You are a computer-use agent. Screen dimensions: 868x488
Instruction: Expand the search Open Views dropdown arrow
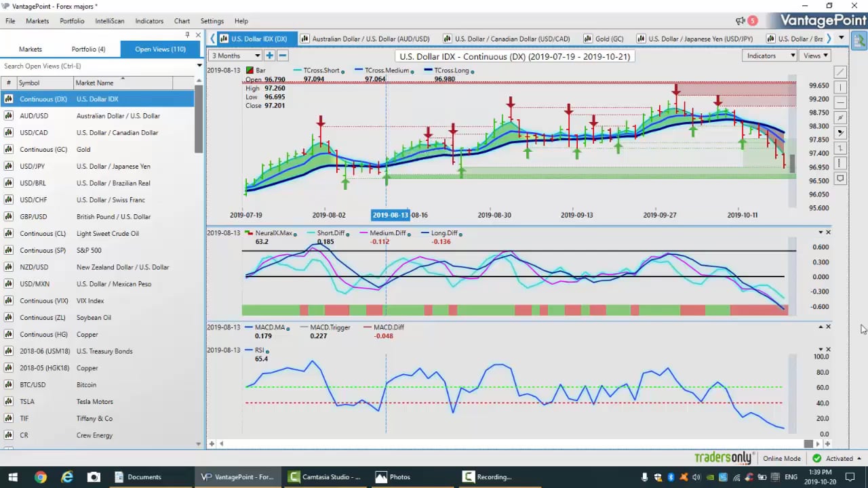tap(199, 66)
